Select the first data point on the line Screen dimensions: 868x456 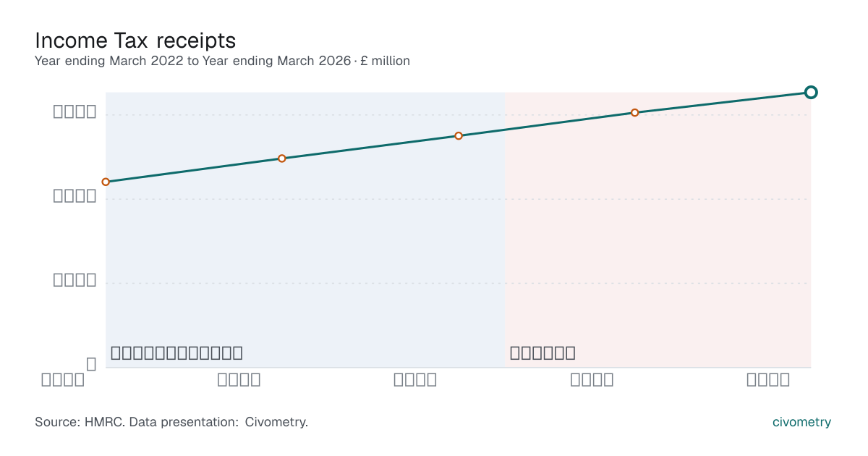[x=106, y=182]
